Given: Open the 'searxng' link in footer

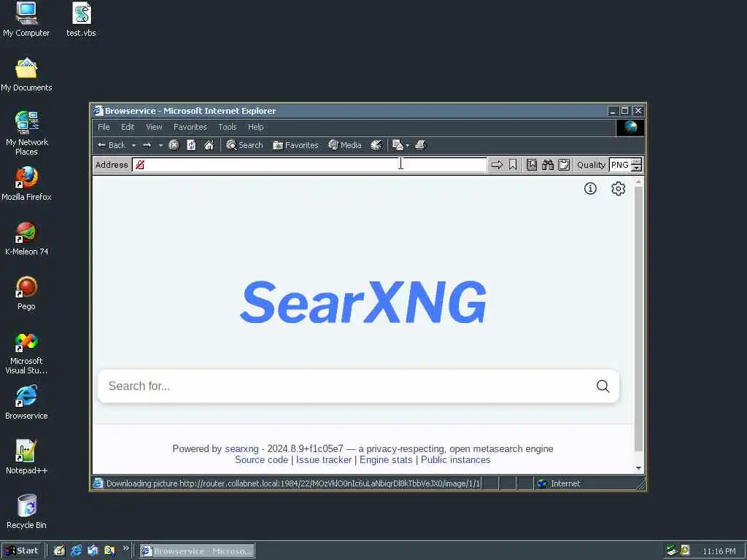Looking at the screenshot, I should click(x=241, y=448).
